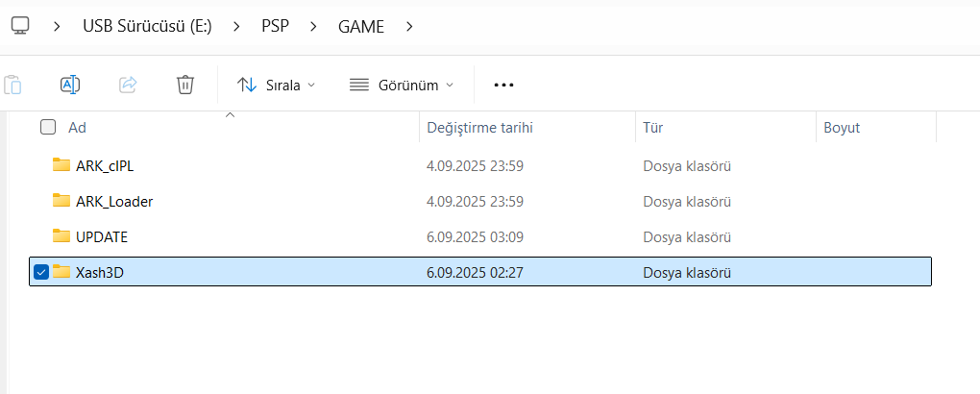980x394 pixels.
Task: Go to the PSP breadcrumb folder
Action: (276, 27)
